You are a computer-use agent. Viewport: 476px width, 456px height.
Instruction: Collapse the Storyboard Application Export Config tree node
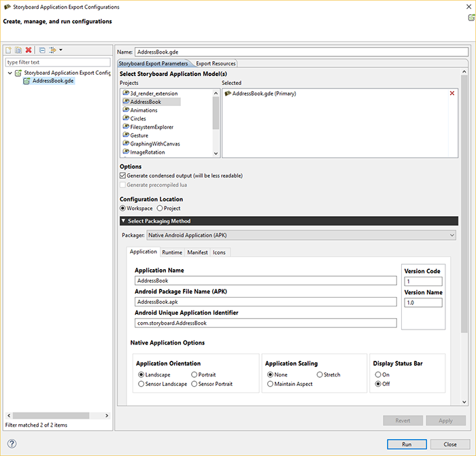(10, 73)
